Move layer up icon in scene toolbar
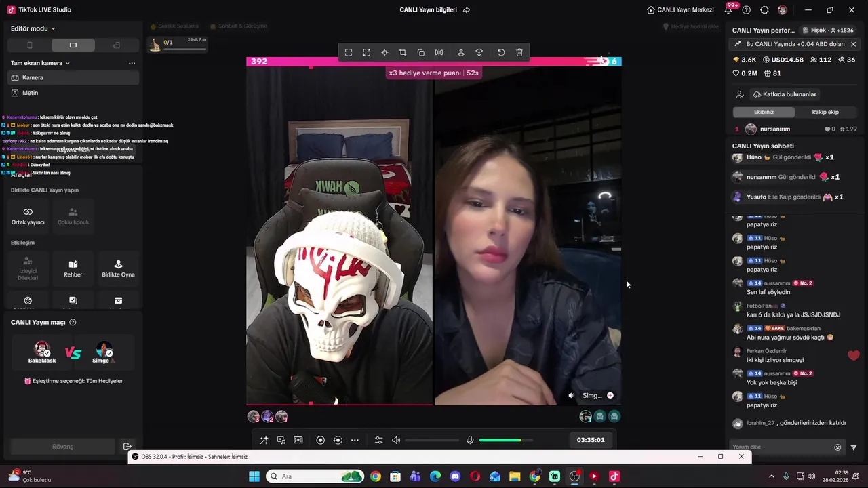868x488 pixels. [461, 53]
